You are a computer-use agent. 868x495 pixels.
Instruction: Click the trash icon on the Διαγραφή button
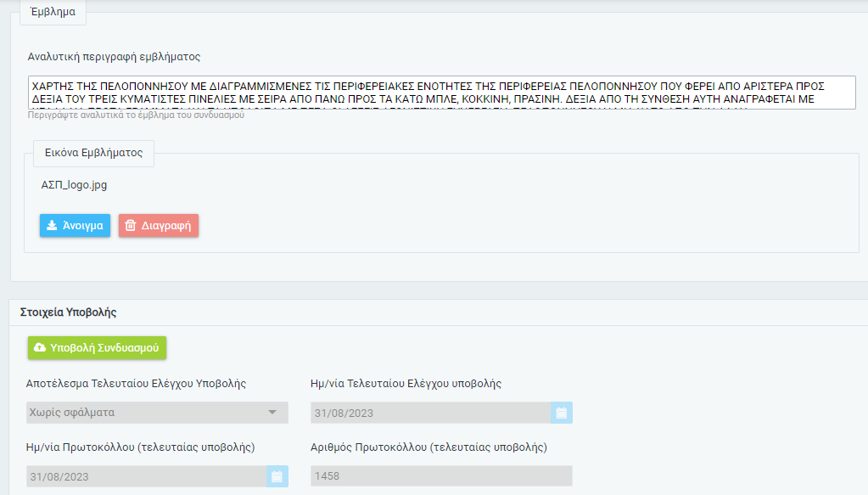[x=130, y=226]
